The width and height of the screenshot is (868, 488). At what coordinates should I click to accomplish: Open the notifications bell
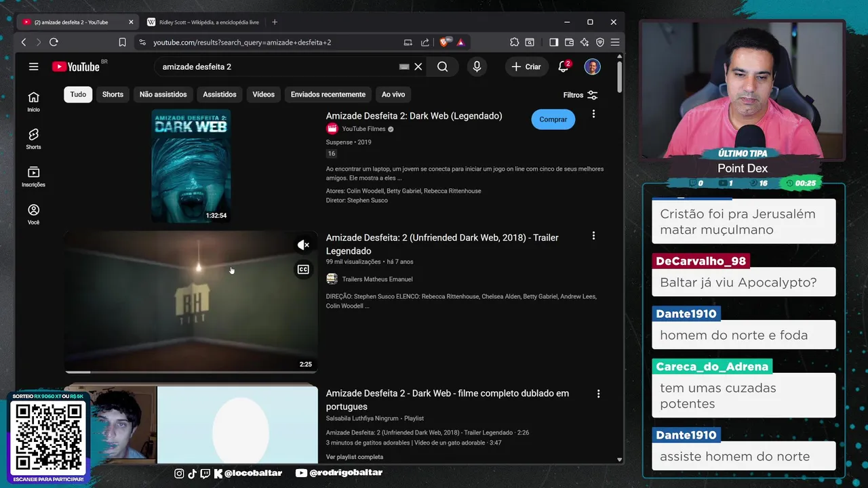tap(564, 66)
